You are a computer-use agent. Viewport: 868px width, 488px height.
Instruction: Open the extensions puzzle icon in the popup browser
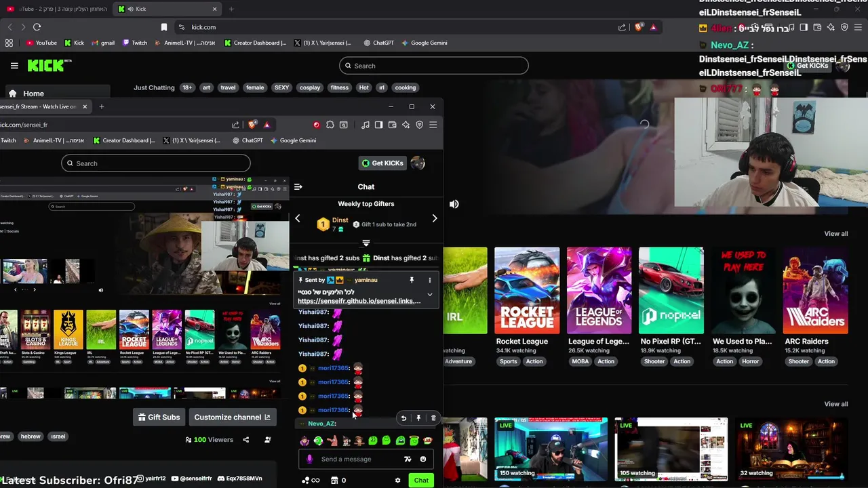(x=330, y=125)
